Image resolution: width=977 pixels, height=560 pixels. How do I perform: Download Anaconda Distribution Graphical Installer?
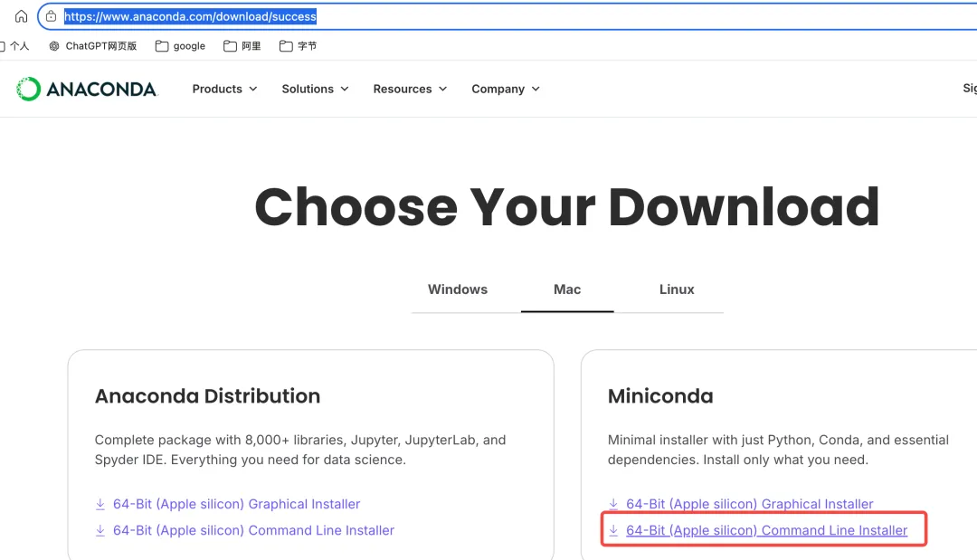227,504
